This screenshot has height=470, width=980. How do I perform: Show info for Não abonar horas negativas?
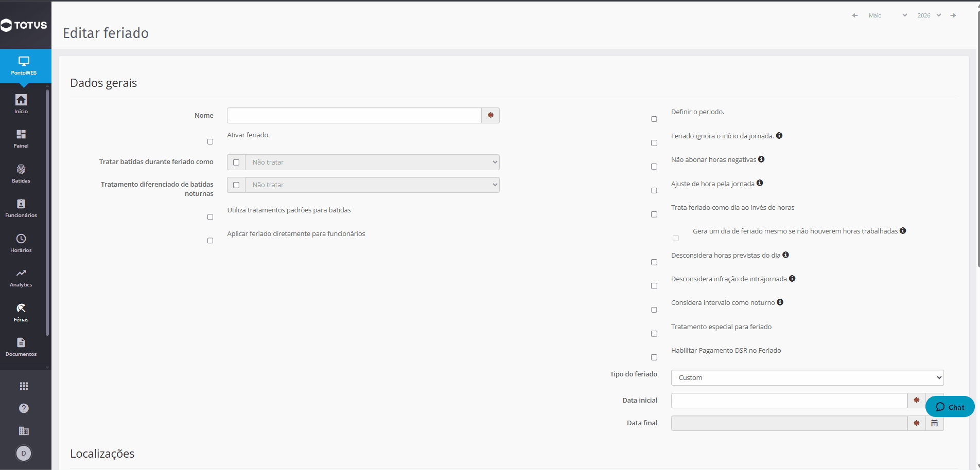[761, 159]
